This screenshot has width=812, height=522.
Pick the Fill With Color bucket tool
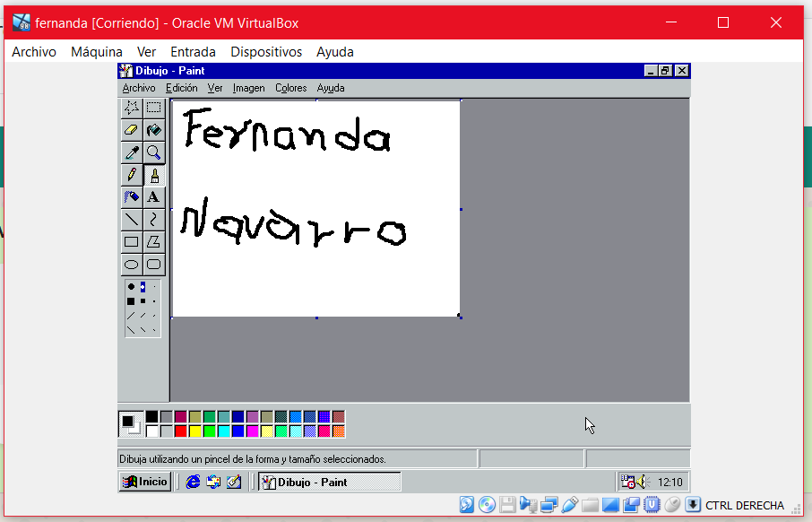tap(154, 130)
